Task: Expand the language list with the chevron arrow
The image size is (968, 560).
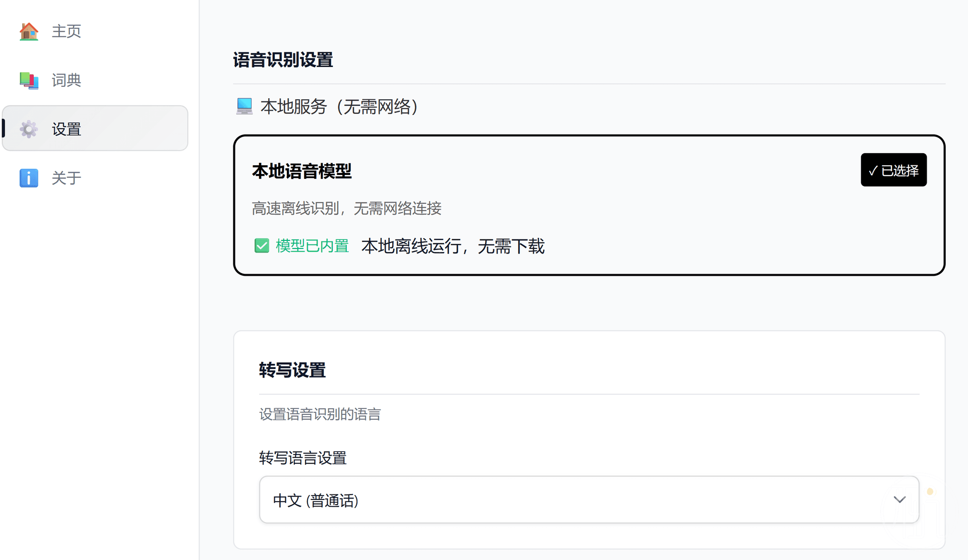Action: tap(899, 500)
